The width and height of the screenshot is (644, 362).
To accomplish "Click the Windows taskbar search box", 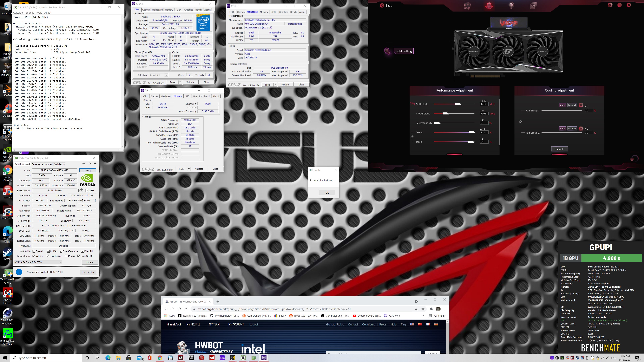I will click(46, 358).
